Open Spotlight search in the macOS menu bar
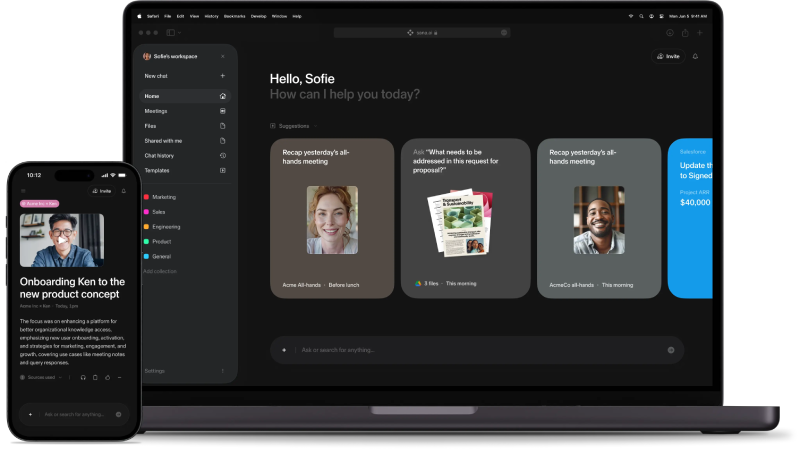 [x=641, y=16]
